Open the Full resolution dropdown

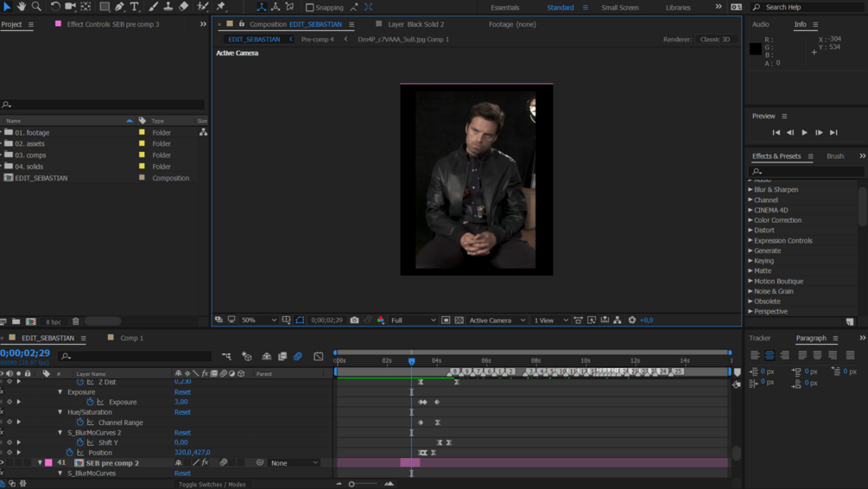(413, 320)
